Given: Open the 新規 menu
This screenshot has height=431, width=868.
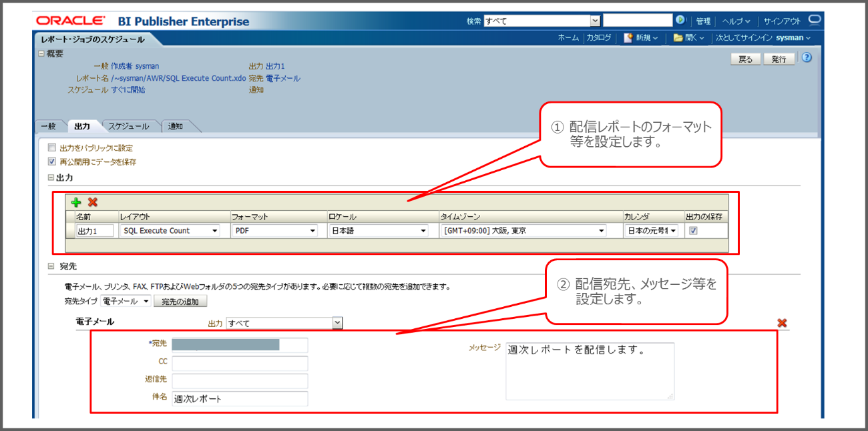Looking at the screenshot, I should [x=647, y=38].
